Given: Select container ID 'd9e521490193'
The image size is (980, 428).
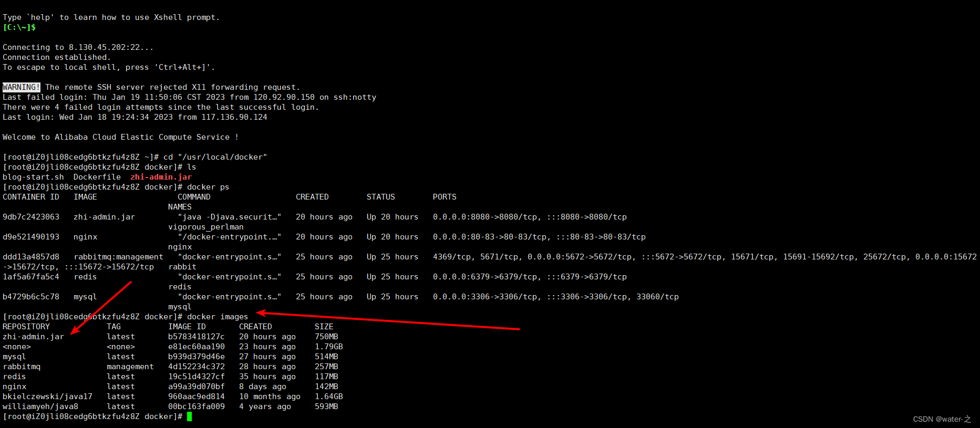Looking at the screenshot, I should click(31, 237).
